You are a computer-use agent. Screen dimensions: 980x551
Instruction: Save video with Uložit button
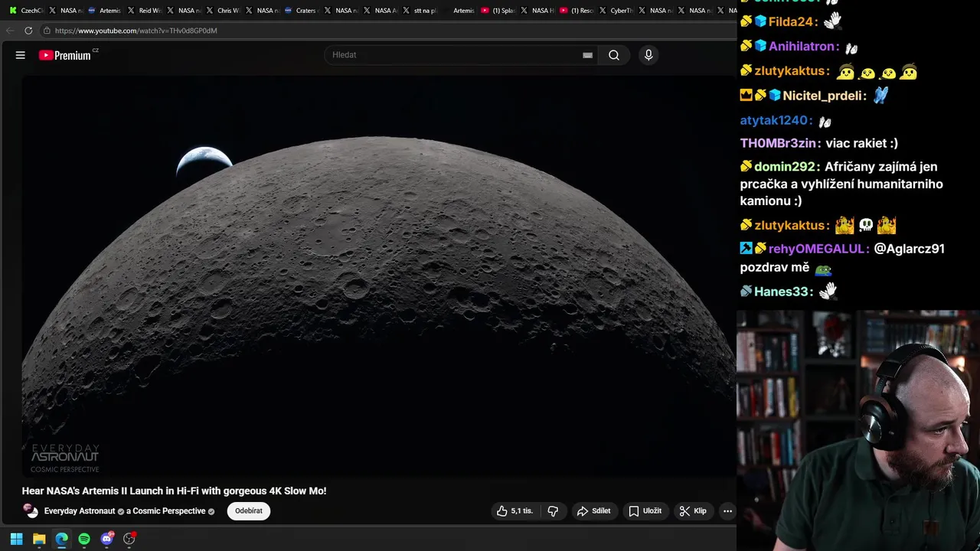645,511
